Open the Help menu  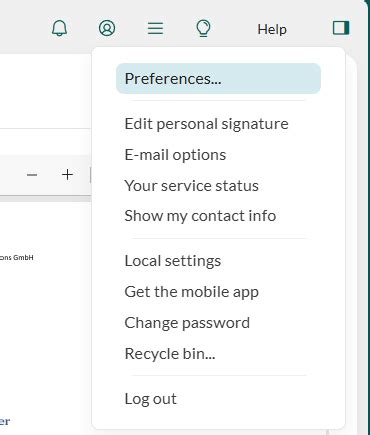[272, 29]
